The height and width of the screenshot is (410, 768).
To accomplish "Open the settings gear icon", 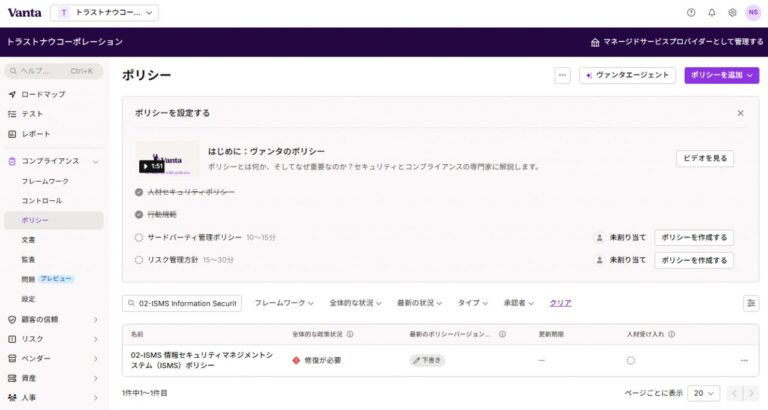I will (732, 13).
